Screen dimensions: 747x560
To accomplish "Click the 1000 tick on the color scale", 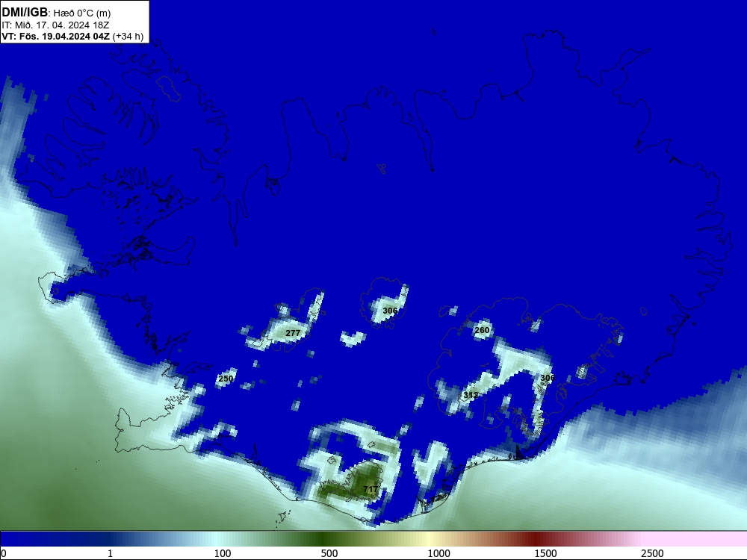I will click(438, 553).
